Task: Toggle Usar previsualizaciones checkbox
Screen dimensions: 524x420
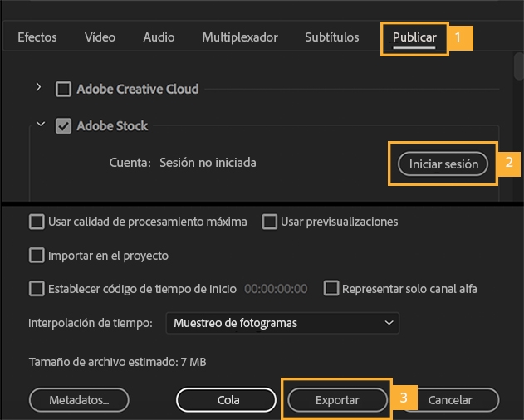Action: [269, 222]
